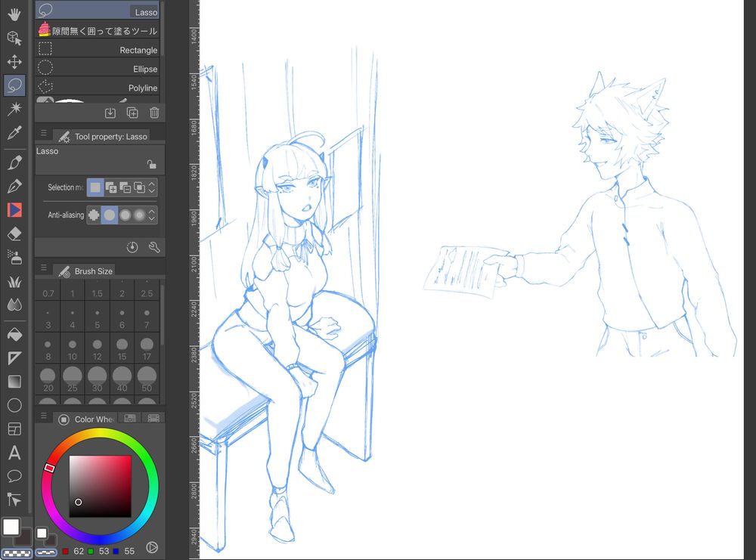Select the Frame border panel tool

pyautogui.click(x=14, y=429)
